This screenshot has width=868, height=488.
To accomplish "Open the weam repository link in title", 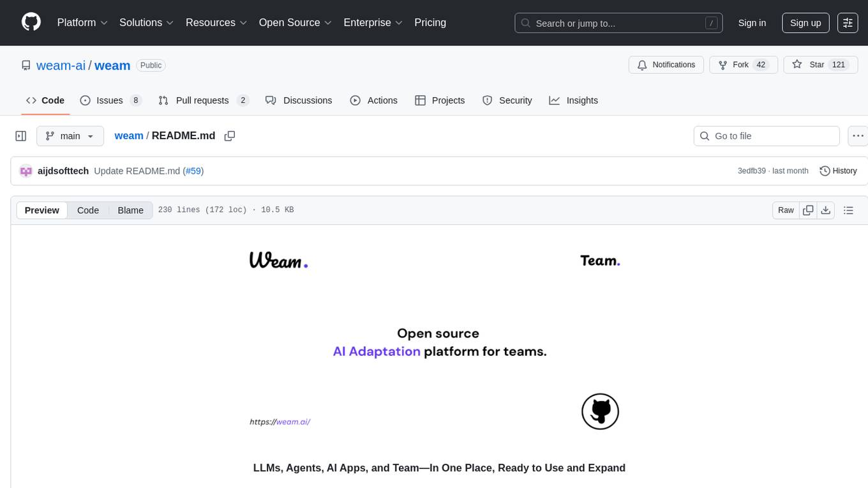I will 112,65.
